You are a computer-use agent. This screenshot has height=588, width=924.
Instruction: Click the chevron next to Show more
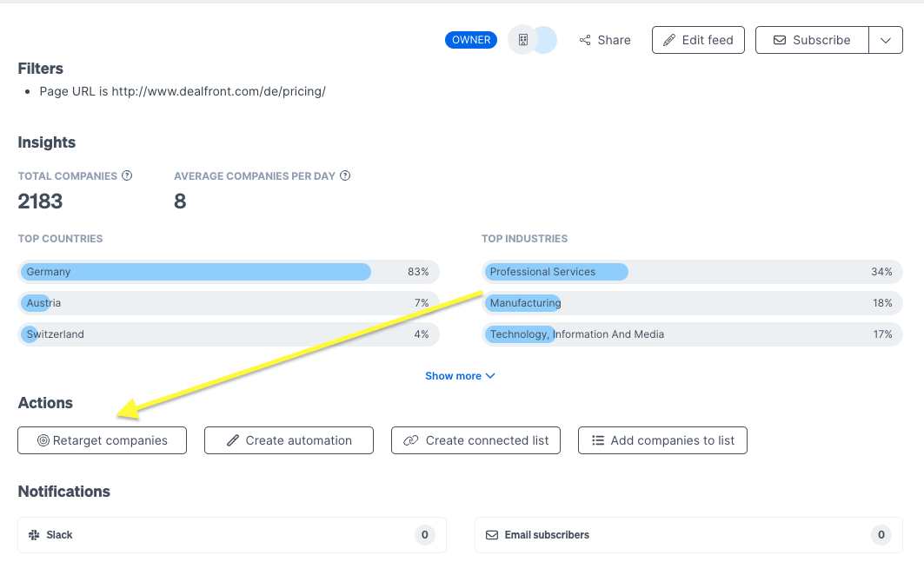click(x=490, y=376)
